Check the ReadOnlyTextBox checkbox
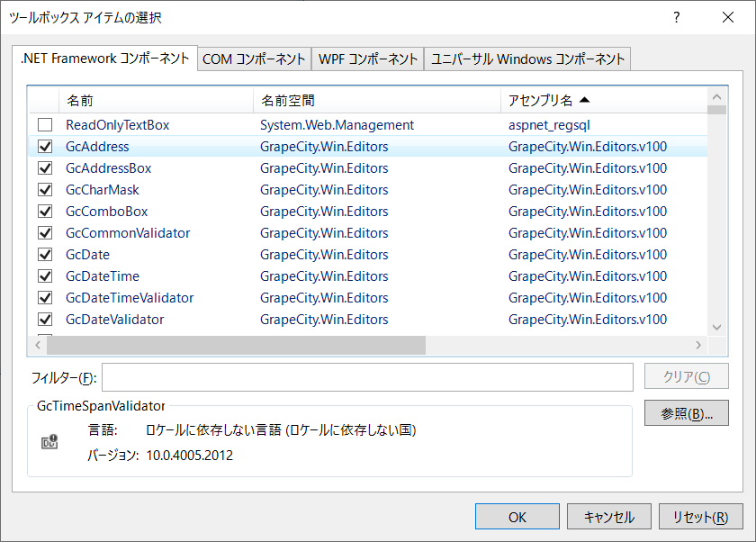 point(45,125)
